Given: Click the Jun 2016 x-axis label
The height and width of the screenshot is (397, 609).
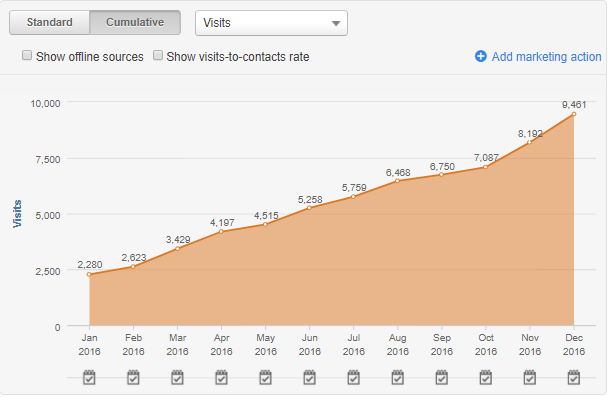Looking at the screenshot, I should point(310,345).
